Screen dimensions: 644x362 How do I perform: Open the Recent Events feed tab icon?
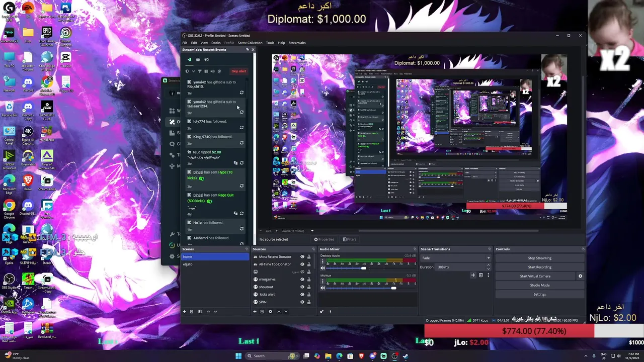(x=190, y=59)
